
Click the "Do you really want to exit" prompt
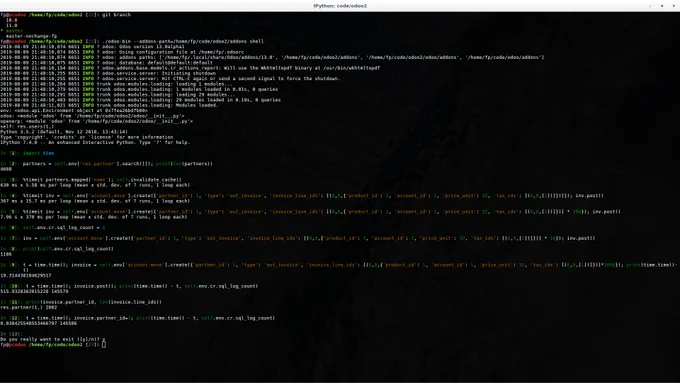pyautogui.click(x=52, y=339)
